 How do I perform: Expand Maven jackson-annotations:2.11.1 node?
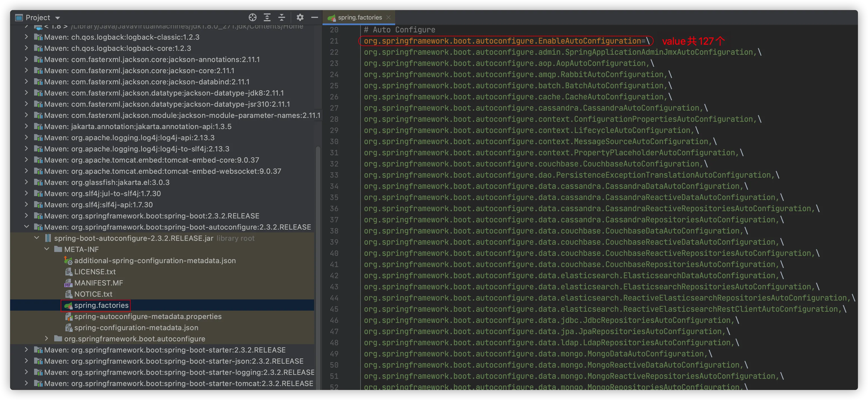coord(27,59)
